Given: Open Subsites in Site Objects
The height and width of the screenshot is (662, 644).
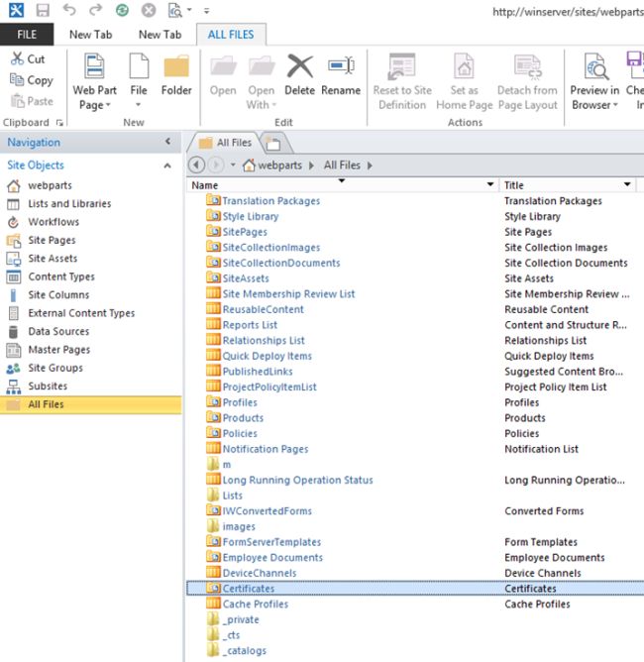Looking at the screenshot, I should click(x=48, y=386).
